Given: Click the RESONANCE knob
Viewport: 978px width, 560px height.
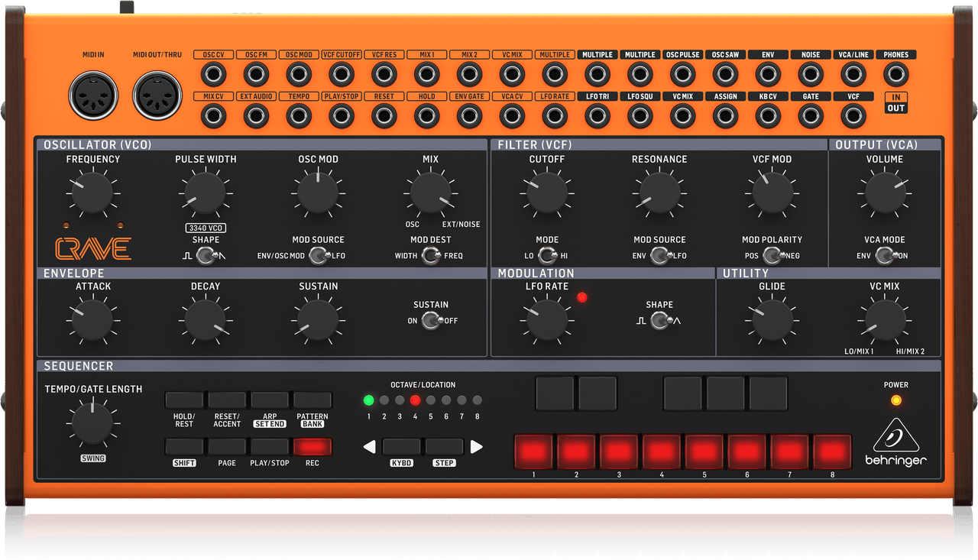Looking at the screenshot, I should point(659,193).
